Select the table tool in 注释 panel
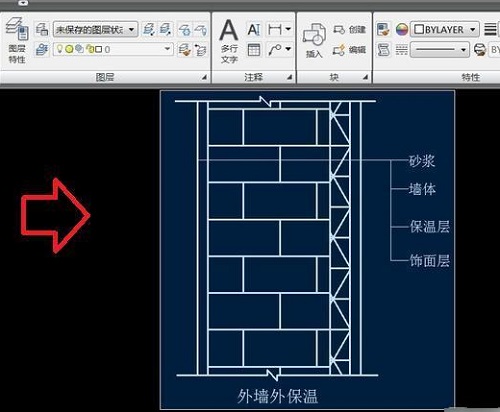500x412 pixels. [254, 50]
